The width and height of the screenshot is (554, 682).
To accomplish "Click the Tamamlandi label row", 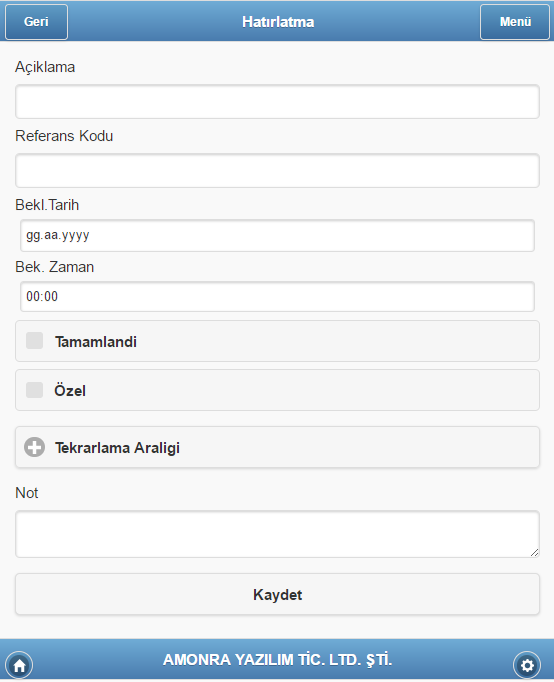I will click(x=277, y=341).
